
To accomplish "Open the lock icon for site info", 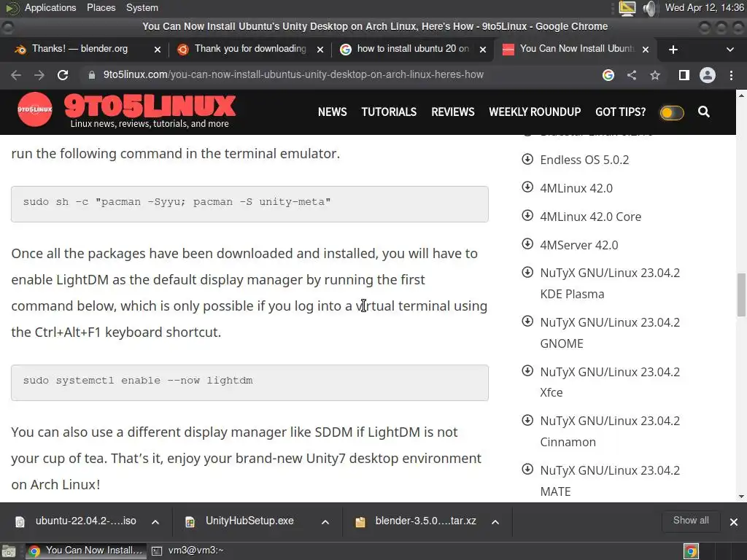I will click(91, 75).
